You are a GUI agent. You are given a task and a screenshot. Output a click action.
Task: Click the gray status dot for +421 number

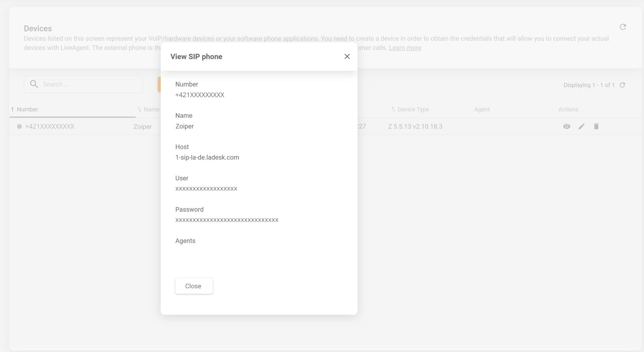click(x=19, y=127)
